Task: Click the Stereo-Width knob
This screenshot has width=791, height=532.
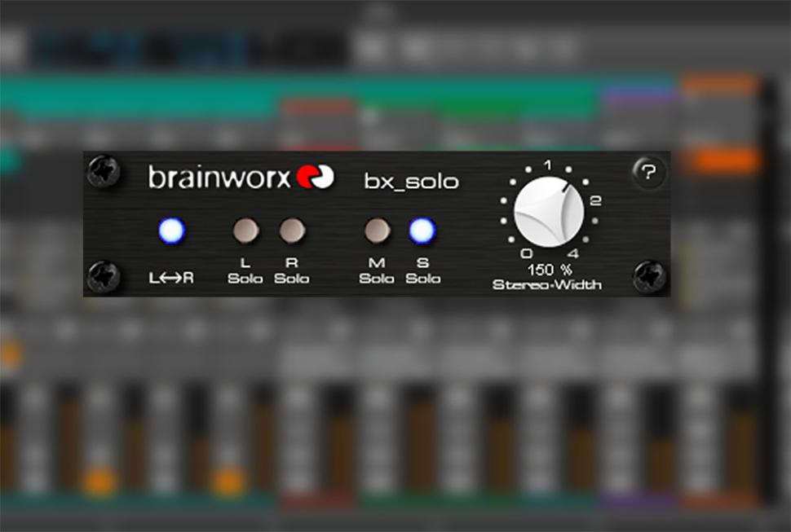Action: [549, 212]
